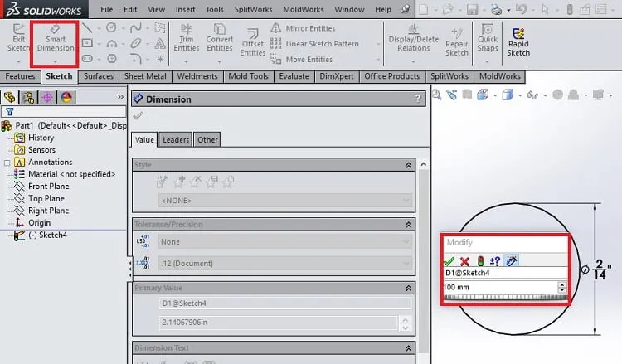
Task: Select the Straight Slot tool
Action: pyautogui.click(x=87, y=59)
